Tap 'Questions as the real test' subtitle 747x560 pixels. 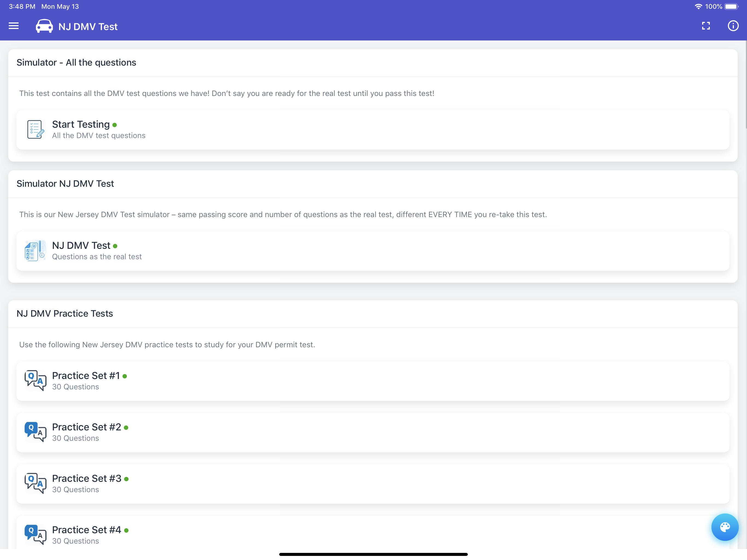click(97, 257)
